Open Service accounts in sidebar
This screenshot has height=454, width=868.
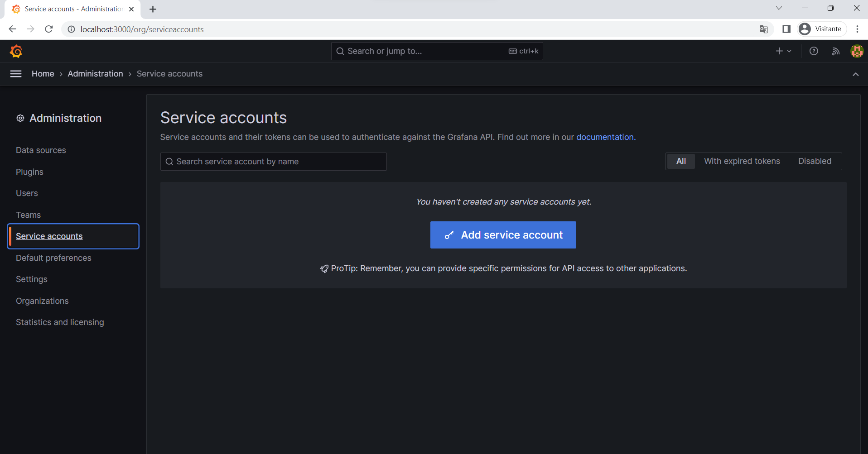coord(73,236)
